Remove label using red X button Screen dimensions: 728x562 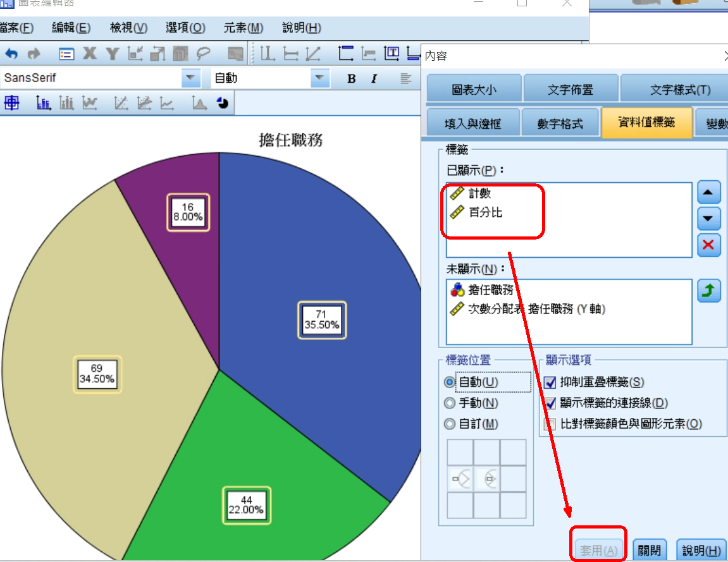tap(709, 245)
